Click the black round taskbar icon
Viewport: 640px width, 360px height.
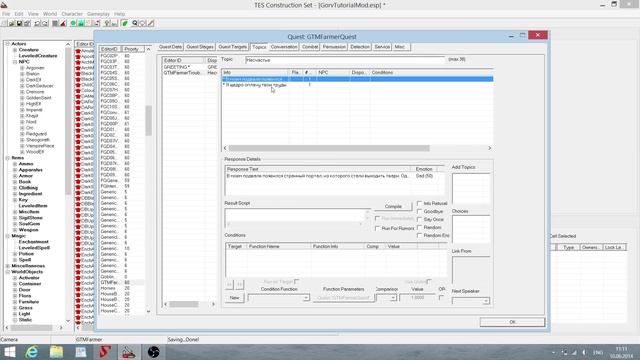pos(153,352)
